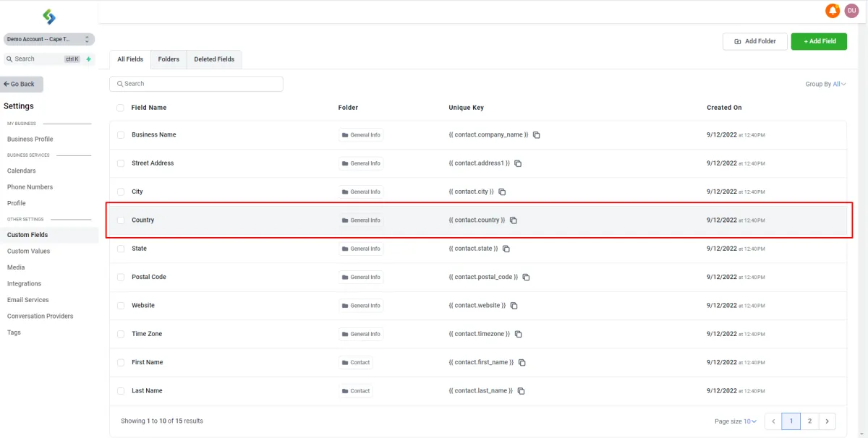
Task: Open Calendars settings
Action: [22, 171]
